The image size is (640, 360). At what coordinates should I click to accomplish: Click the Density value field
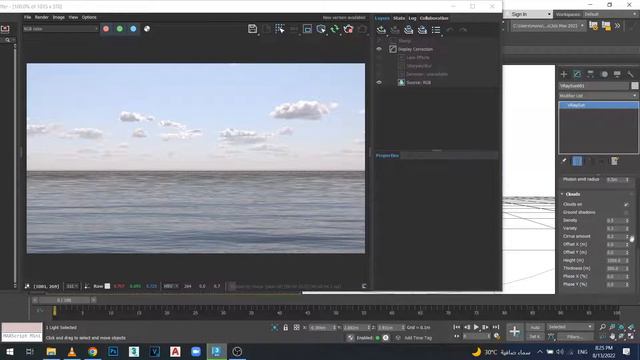point(615,220)
